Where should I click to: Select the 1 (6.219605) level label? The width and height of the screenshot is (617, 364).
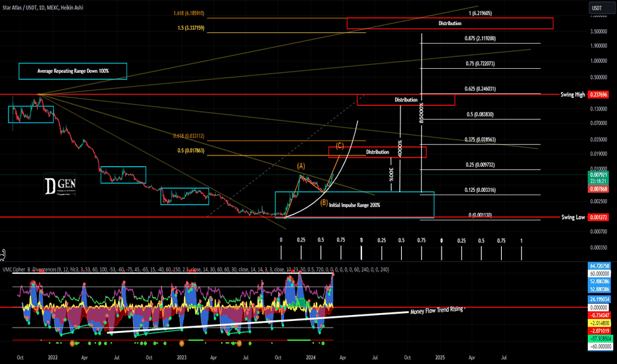[x=481, y=13]
